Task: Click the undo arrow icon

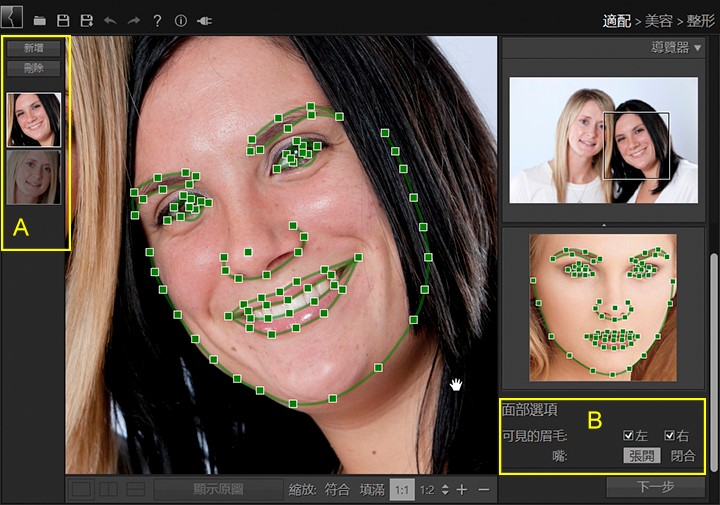Action: pos(110,20)
